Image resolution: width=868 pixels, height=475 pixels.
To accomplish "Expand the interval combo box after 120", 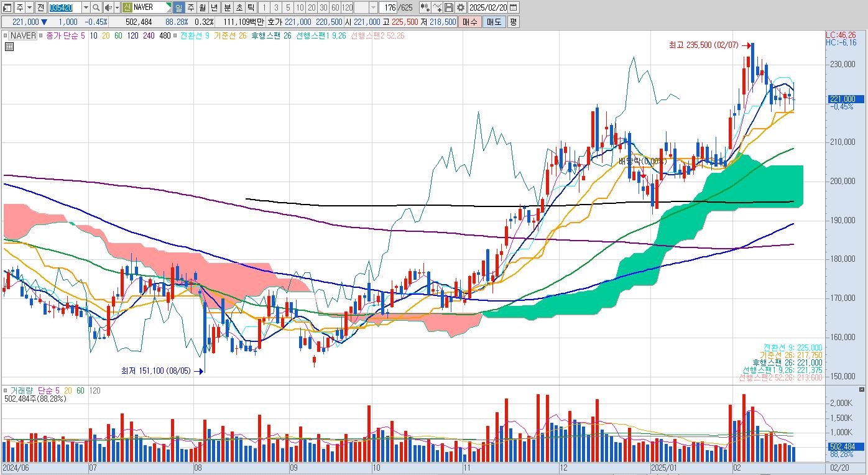I will click(373, 7).
